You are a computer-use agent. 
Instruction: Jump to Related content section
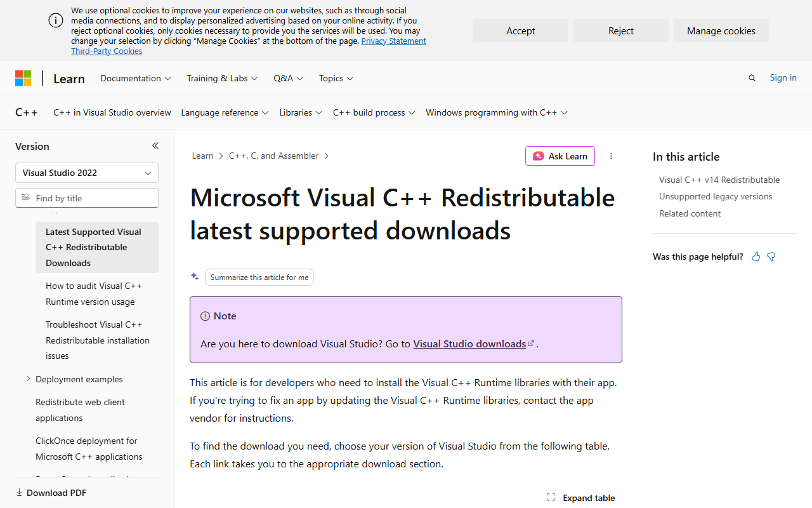690,213
